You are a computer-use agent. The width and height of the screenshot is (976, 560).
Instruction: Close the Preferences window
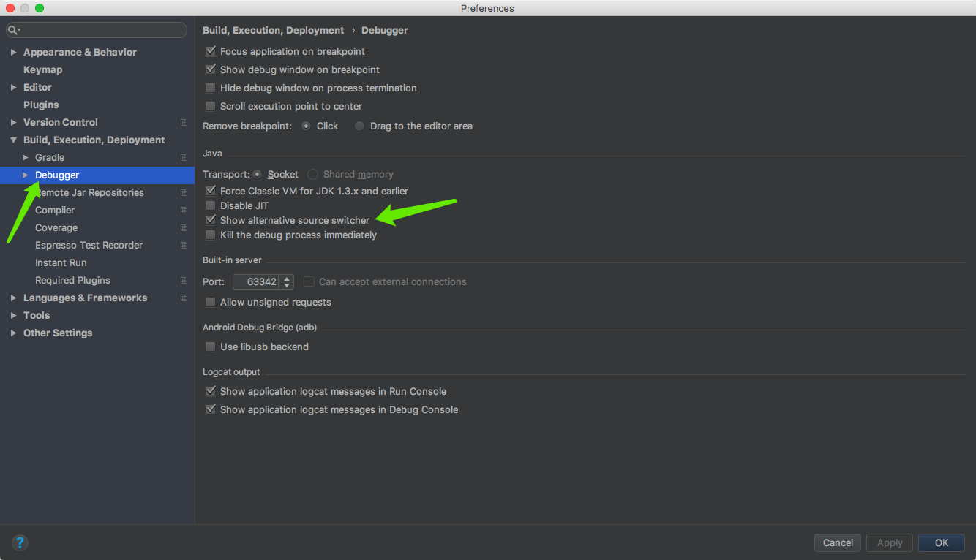click(x=10, y=8)
